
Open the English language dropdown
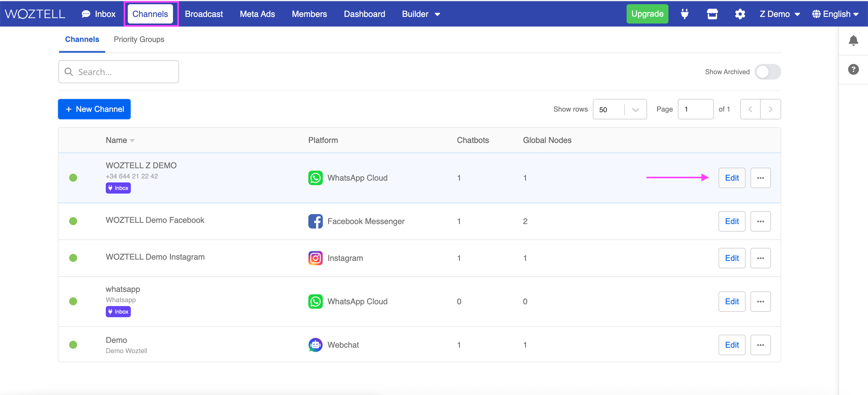tap(835, 14)
